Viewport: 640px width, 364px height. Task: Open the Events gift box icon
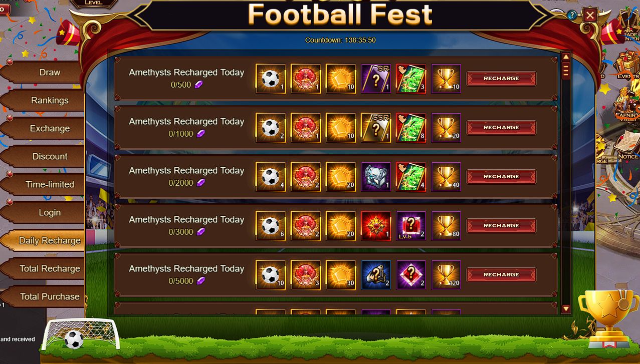pos(626,65)
